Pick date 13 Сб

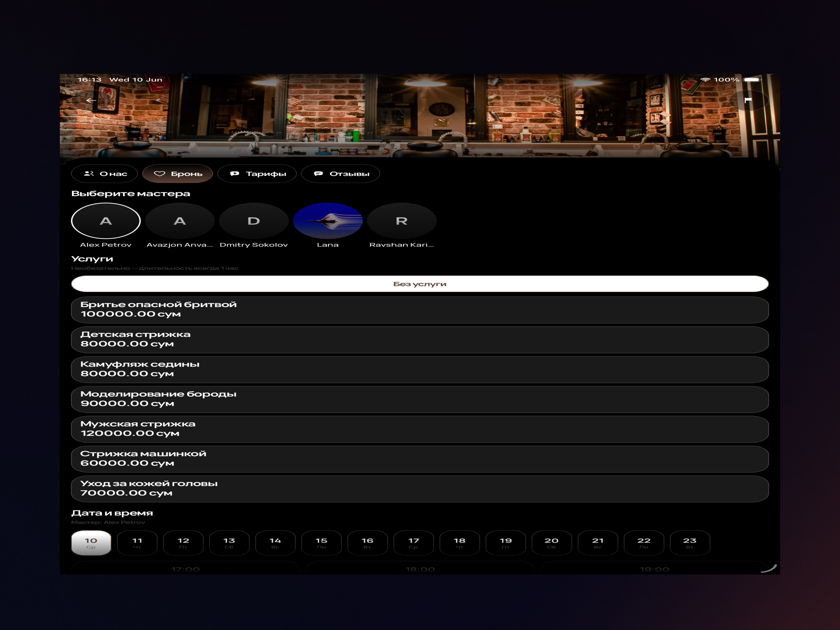pos(229,543)
